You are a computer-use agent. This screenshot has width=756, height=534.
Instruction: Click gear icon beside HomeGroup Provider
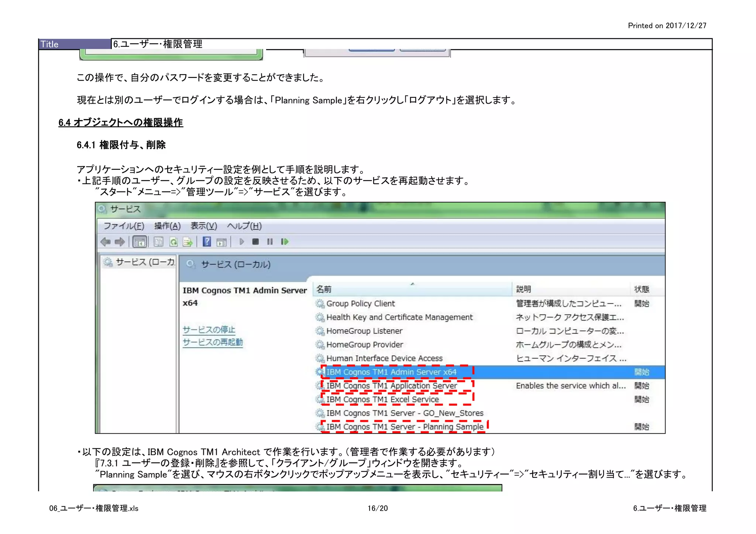(x=320, y=345)
